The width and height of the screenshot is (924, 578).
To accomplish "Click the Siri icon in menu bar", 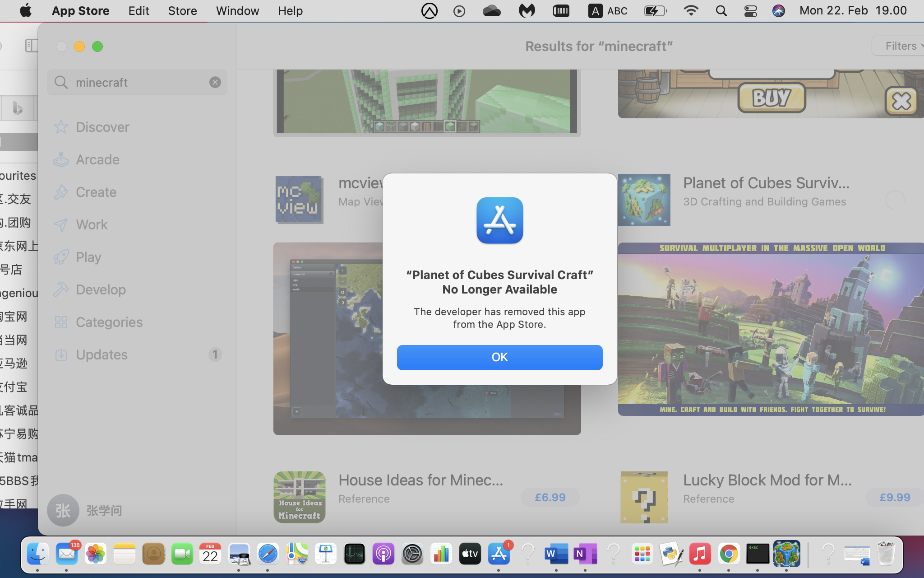I will coord(778,10).
